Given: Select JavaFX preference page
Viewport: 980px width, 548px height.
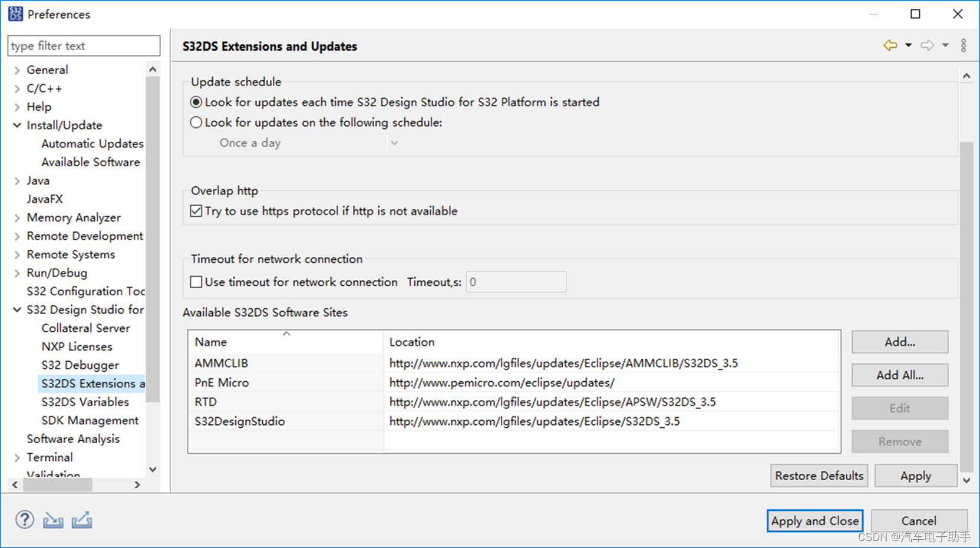Looking at the screenshot, I should [45, 199].
